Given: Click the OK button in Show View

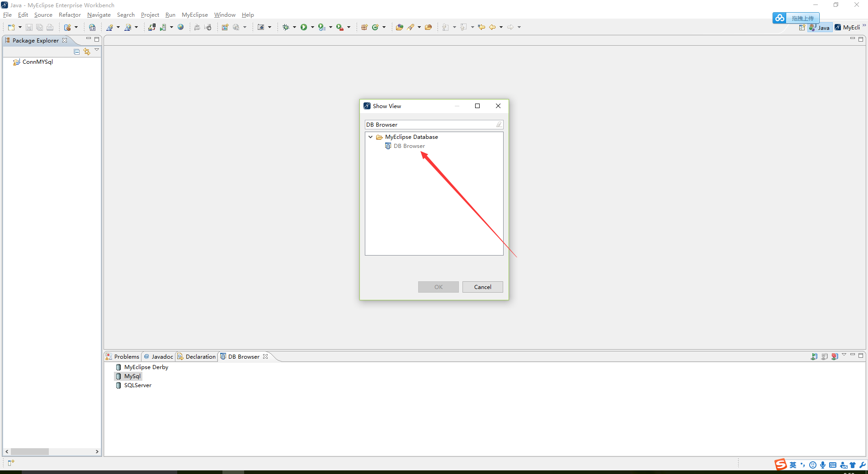Looking at the screenshot, I should (x=438, y=287).
